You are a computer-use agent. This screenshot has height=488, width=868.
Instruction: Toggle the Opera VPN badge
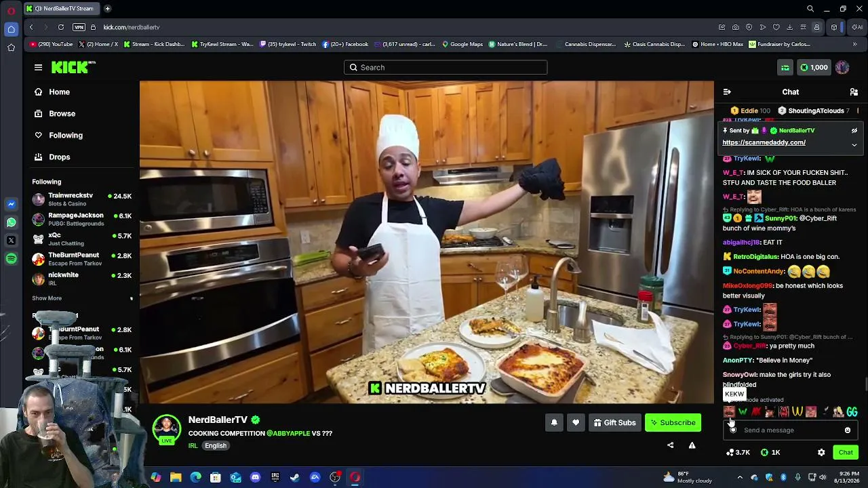click(79, 27)
